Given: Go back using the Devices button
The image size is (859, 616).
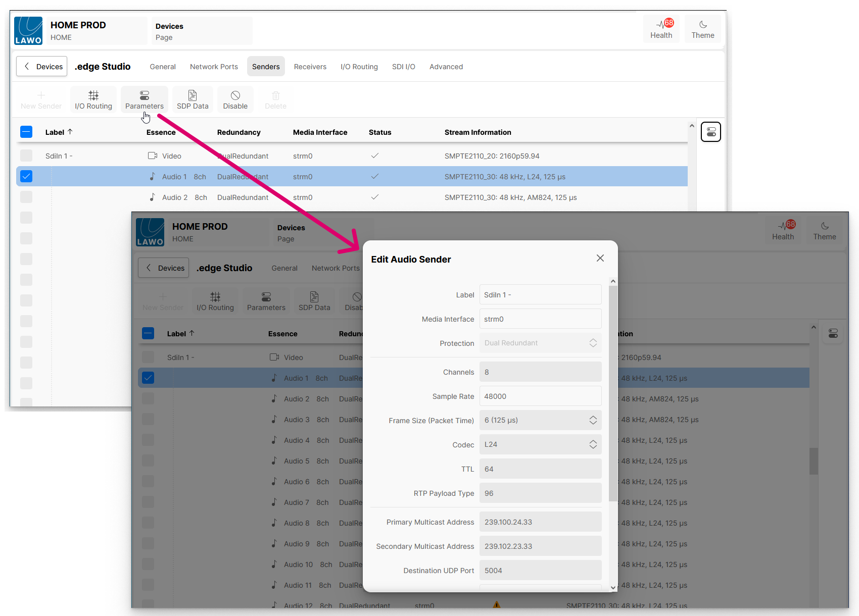Looking at the screenshot, I should point(42,67).
